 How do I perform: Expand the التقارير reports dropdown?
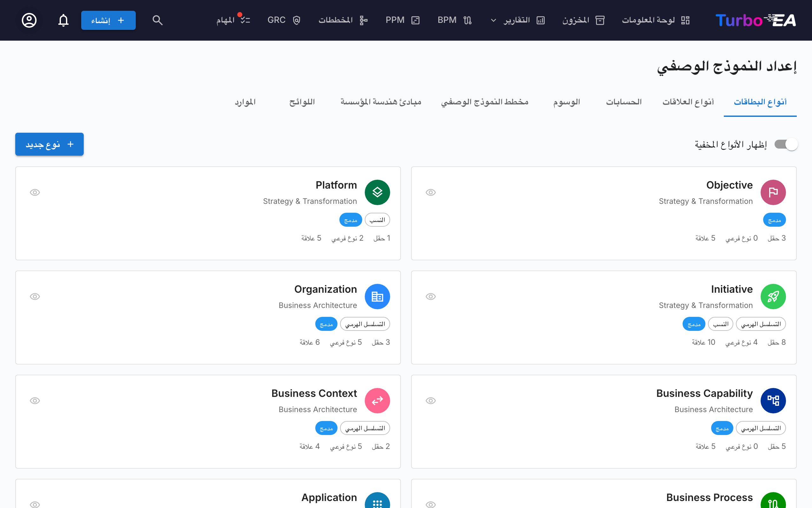click(x=517, y=20)
